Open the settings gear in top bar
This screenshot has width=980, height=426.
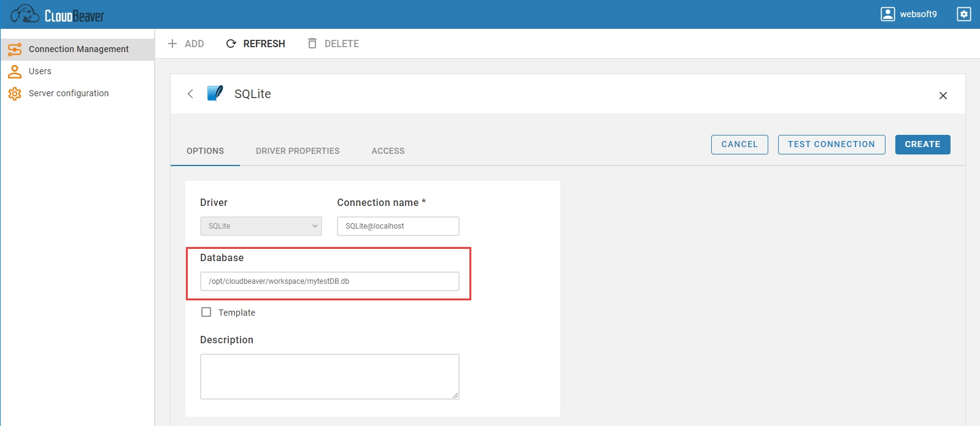(963, 14)
